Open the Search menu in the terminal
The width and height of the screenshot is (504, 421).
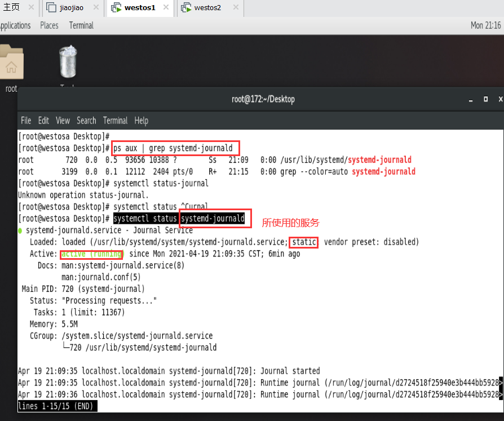[86, 120]
